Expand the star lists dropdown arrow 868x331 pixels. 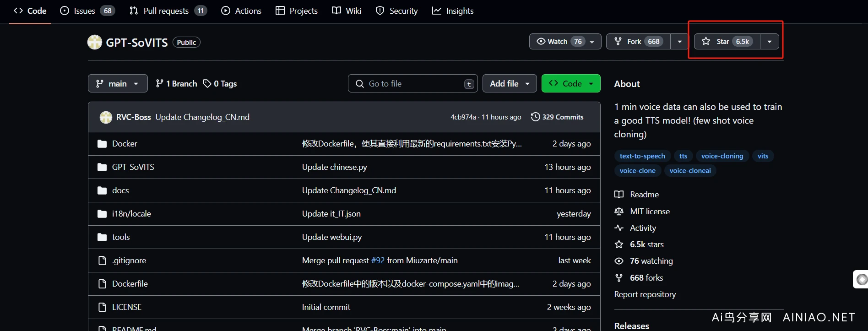(770, 41)
